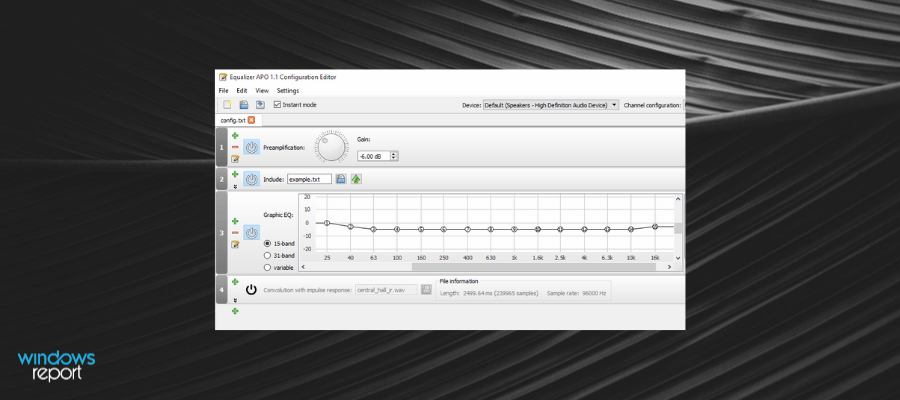Open the included file via the green arrow
Image resolution: width=900 pixels, height=400 pixels.
coord(356,179)
